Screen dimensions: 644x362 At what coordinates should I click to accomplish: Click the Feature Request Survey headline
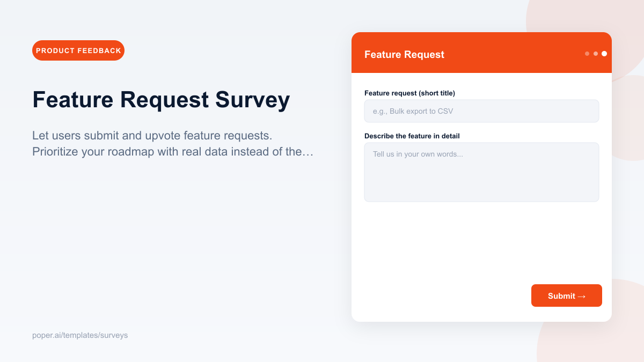(x=161, y=100)
